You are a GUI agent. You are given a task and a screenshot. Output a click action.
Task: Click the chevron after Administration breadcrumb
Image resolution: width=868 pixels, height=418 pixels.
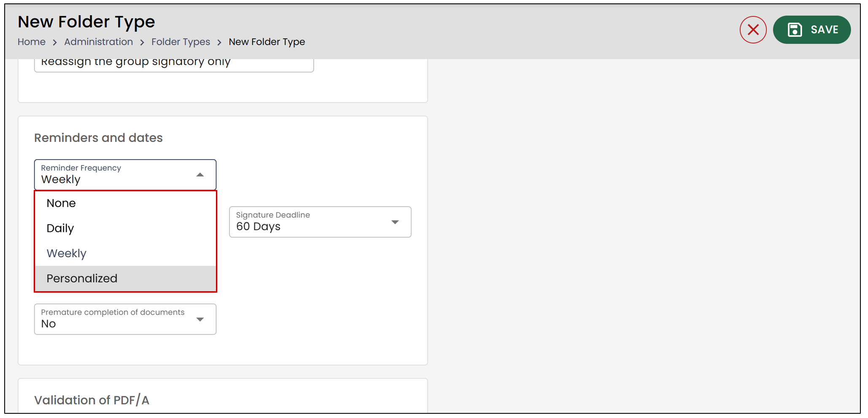point(142,42)
